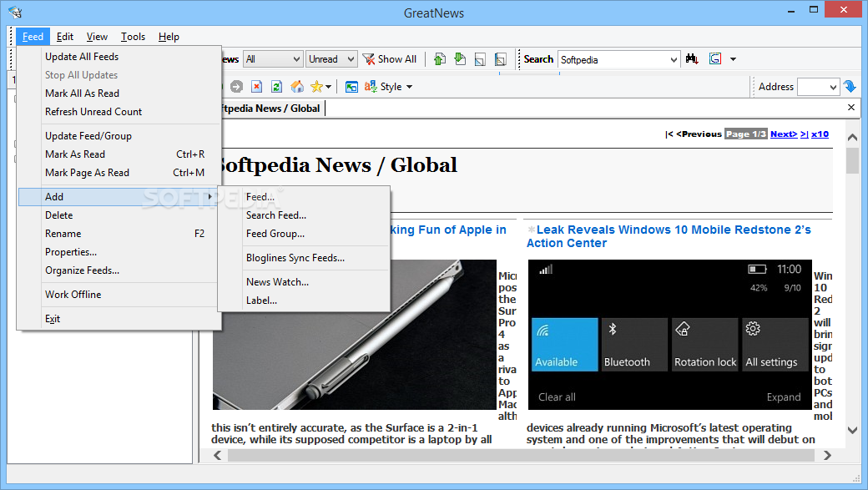Click the horizontal scrollbar left arrow
Image resolution: width=868 pixels, height=490 pixels.
click(x=218, y=455)
